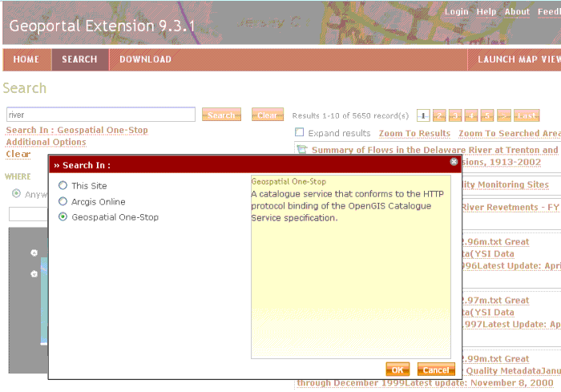Switch to the DOWNLOAD tab
Image resolution: width=561 pixels, height=392 pixels.
[145, 59]
